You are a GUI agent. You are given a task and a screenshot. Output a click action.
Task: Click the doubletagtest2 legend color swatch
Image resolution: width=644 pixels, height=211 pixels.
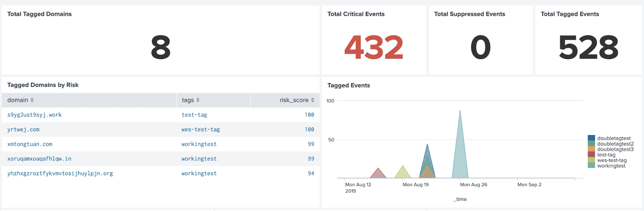(x=591, y=143)
